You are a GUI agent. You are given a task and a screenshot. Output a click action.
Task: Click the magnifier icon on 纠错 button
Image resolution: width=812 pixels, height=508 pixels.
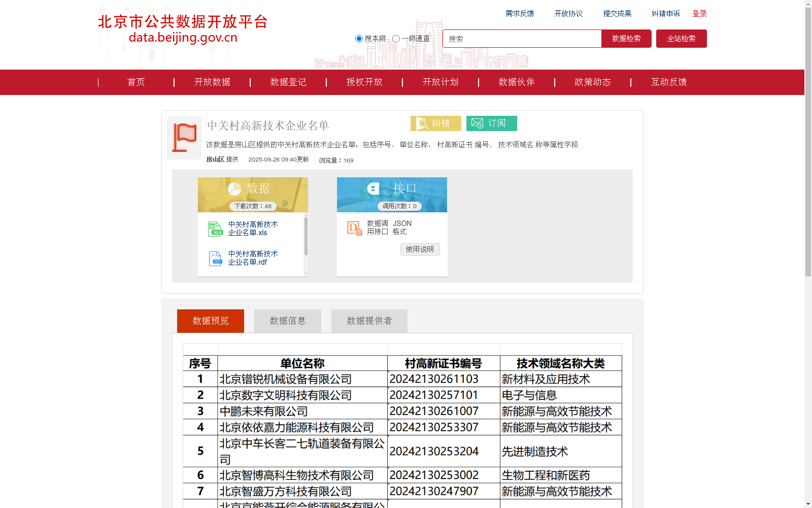pyautogui.click(x=422, y=123)
